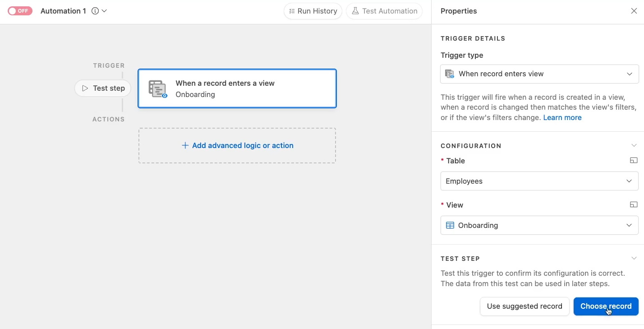Click Add advanced logic or action
The width and height of the screenshot is (644, 329).
237,145
